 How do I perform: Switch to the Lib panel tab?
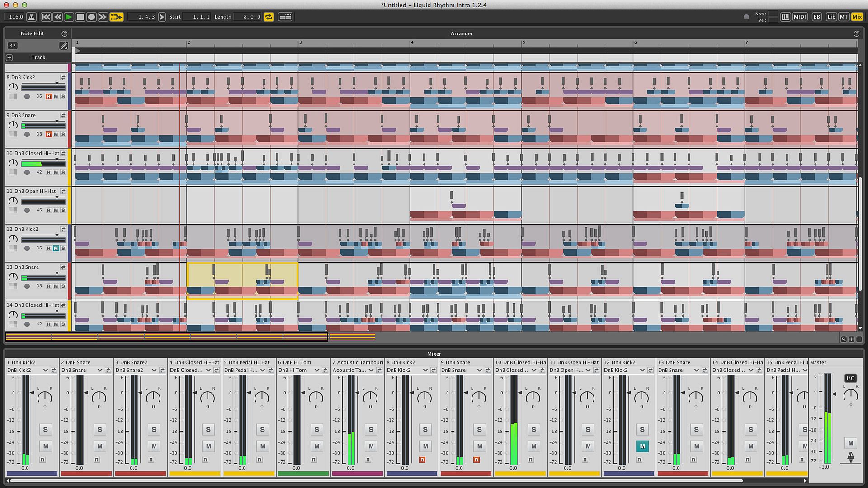coord(831,17)
